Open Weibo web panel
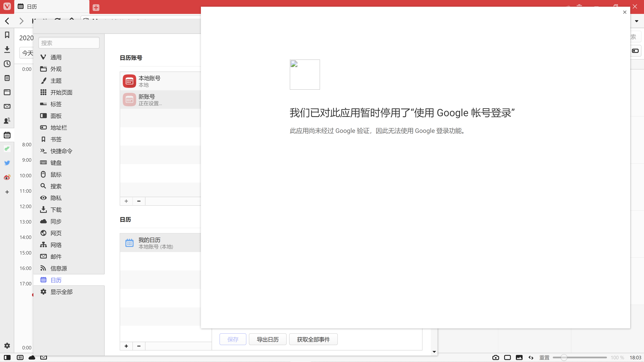The height and width of the screenshot is (362, 644). pyautogui.click(x=7, y=177)
